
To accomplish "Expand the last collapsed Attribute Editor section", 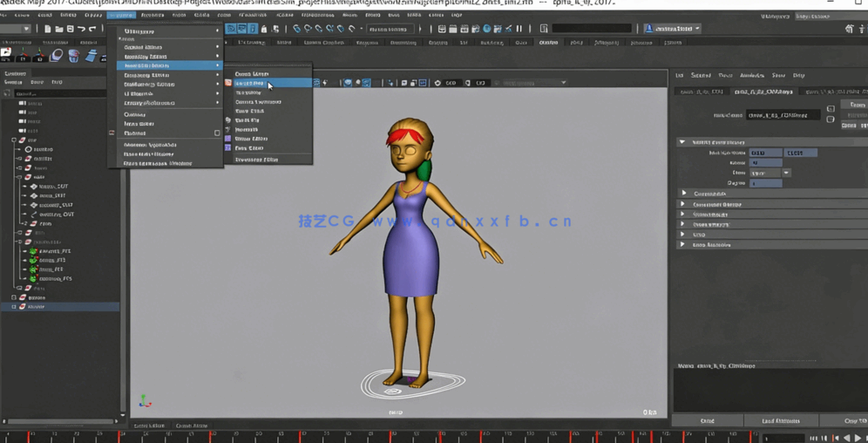I will click(x=683, y=245).
